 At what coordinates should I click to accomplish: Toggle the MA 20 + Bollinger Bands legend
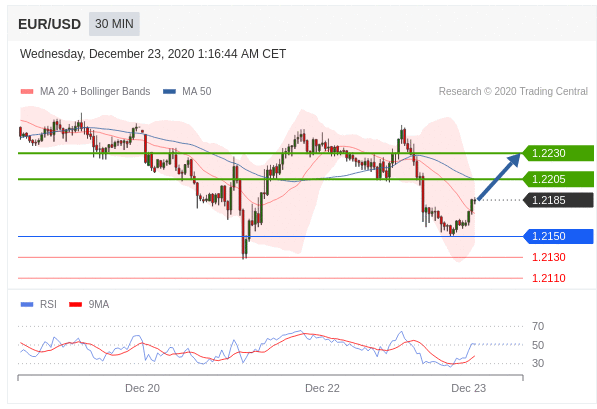(85, 91)
